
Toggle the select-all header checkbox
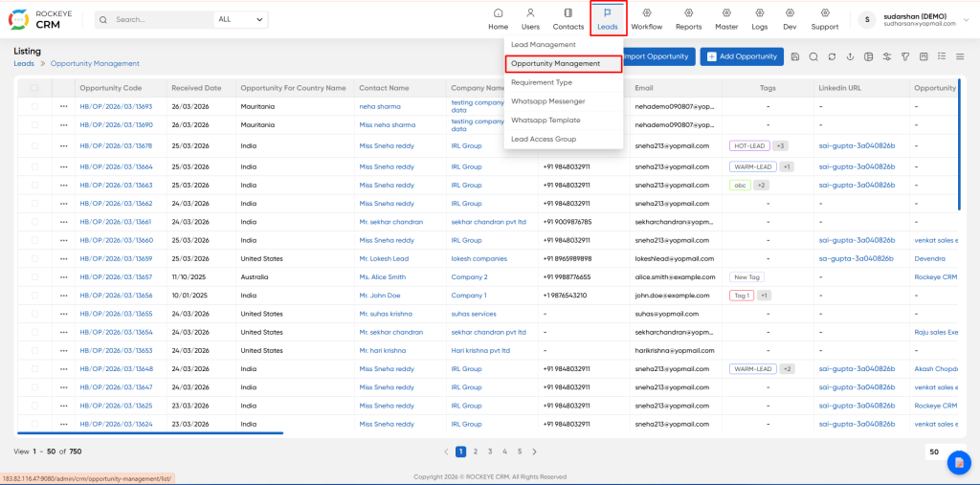(34, 88)
